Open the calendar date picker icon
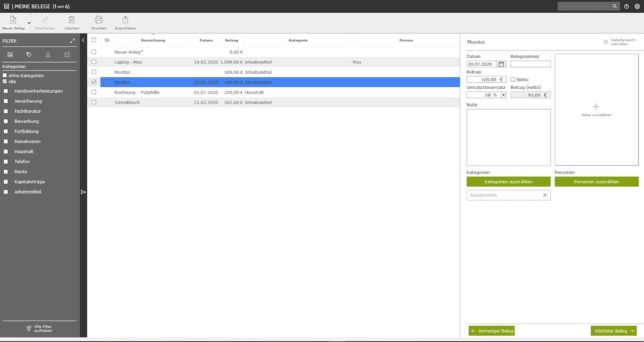 [501, 64]
